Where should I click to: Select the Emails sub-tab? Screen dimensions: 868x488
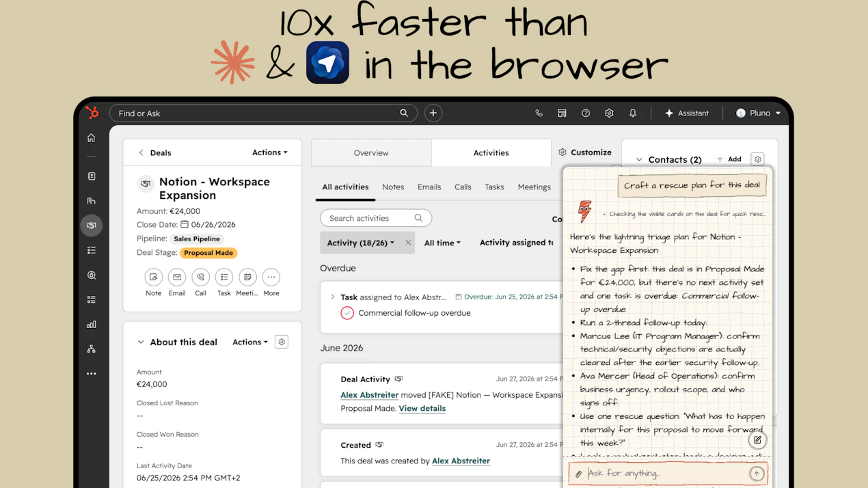(429, 187)
